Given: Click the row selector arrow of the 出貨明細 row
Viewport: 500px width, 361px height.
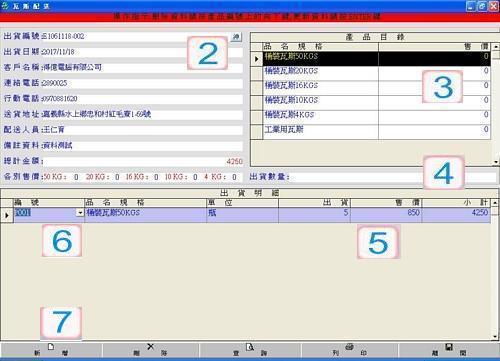Looking at the screenshot, I should pos(7,215).
